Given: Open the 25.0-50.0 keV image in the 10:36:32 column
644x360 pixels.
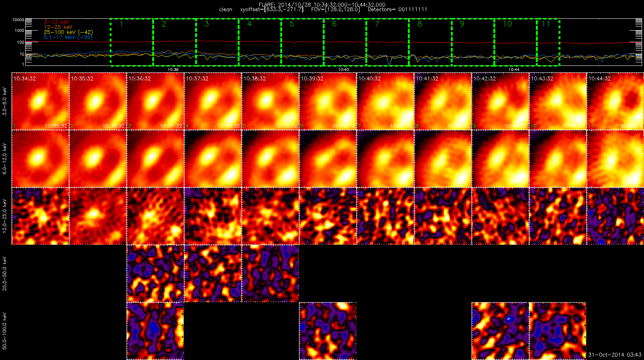Looking at the screenshot, I should coord(155,273).
